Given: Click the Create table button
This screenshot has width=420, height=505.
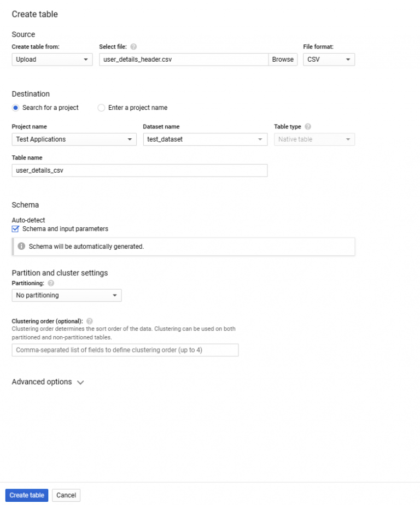Looking at the screenshot, I should tap(26, 495).
